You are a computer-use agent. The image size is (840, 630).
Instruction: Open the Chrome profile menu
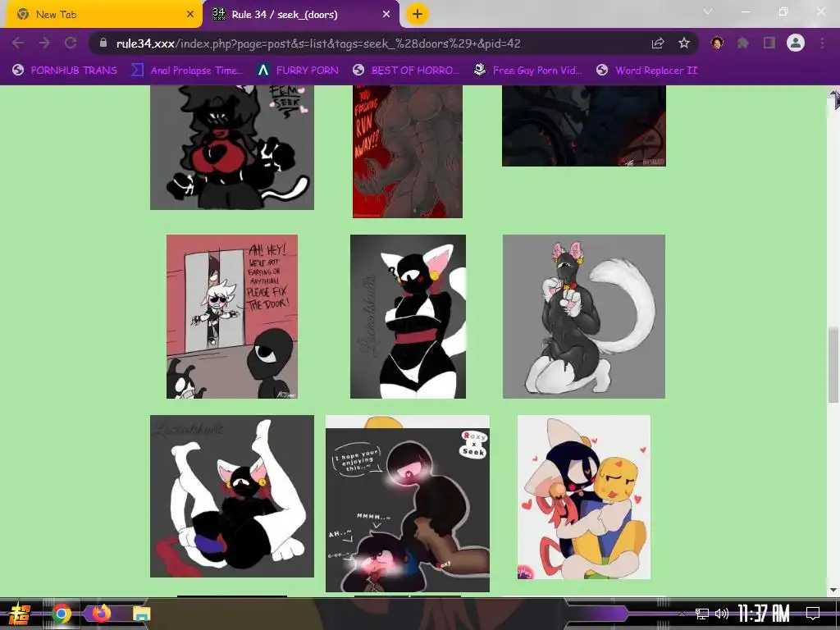click(796, 43)
